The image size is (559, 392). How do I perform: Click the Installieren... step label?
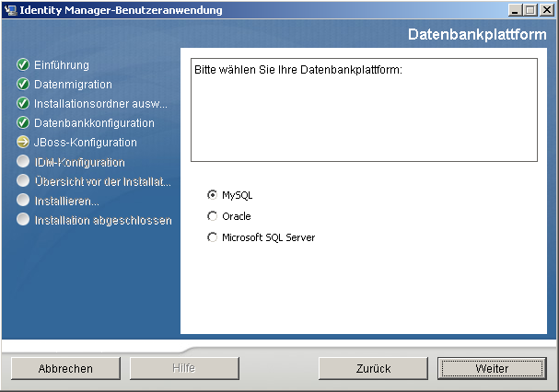click(x=67, y=202)
